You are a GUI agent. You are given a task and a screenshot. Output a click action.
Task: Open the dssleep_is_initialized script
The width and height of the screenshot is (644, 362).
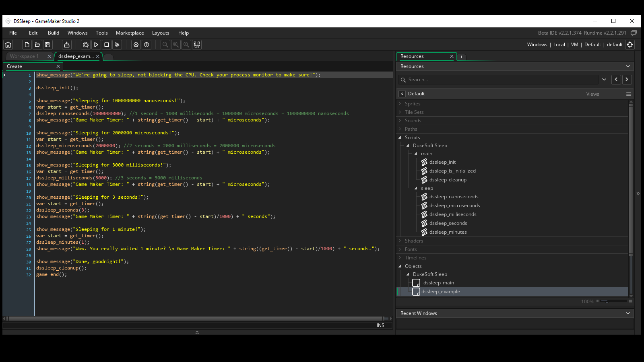coord(452,171)
